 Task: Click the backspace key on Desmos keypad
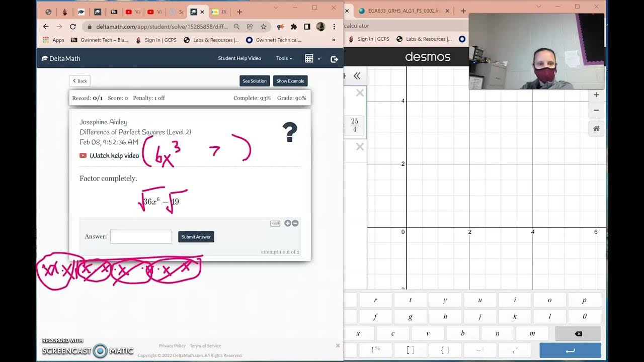[x=578, y=333]
